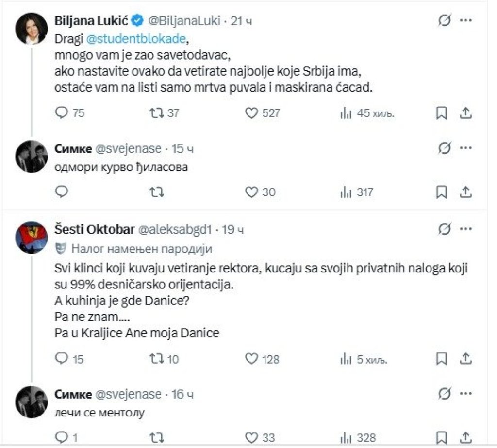Image resolution: width=497 pixels, height=448 pixels.
Task: Open more options on Biljana Lukić's tweet
Action: tap(465, 20)
